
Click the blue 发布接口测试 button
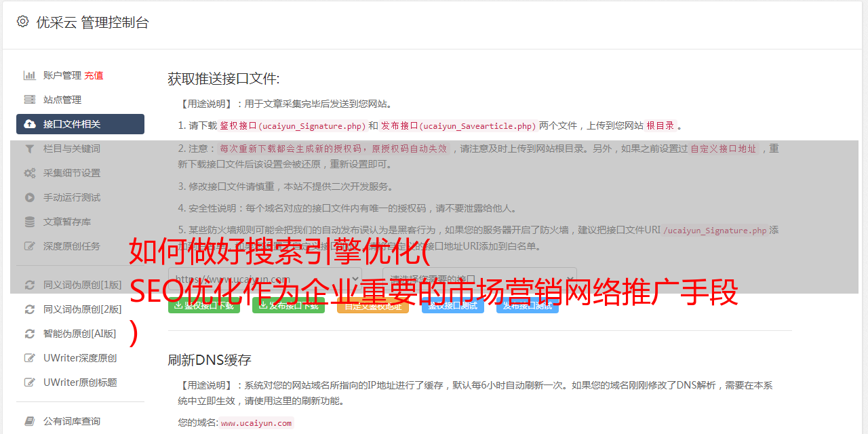(x=528, y=305)
